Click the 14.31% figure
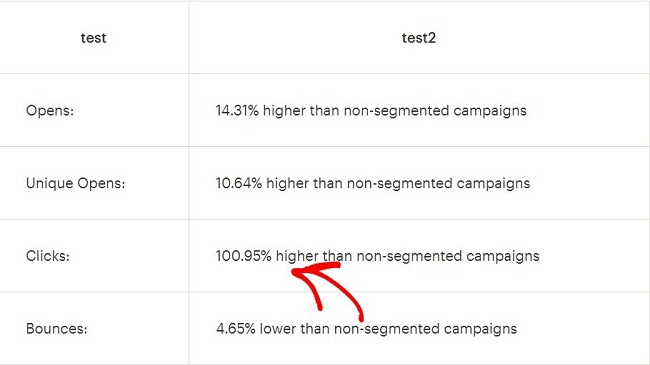This screenshot has height=365, width=650. pyautogui.click(x=237, y=111)
